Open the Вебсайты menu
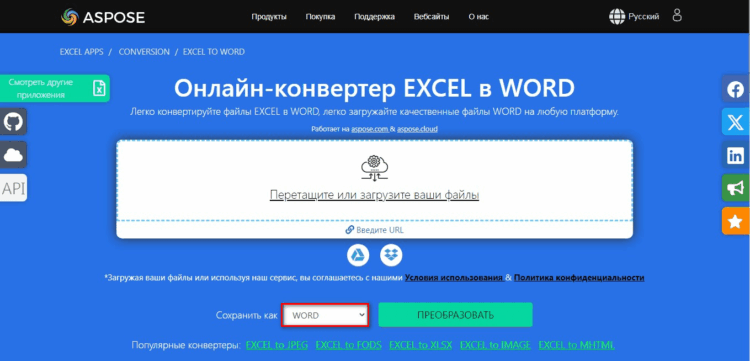This screenshot has width=750, height=361. 431,17
